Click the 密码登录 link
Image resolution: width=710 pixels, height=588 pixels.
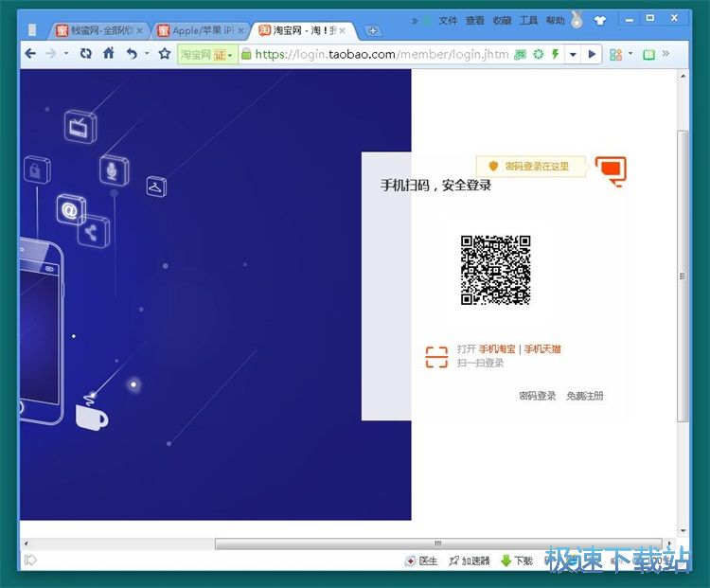[538, 396]
